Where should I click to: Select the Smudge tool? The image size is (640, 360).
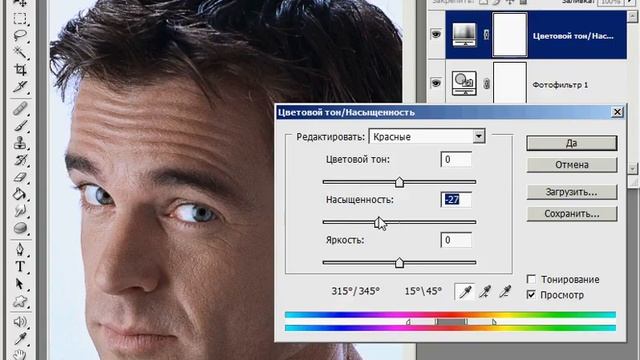pos(20,211)
